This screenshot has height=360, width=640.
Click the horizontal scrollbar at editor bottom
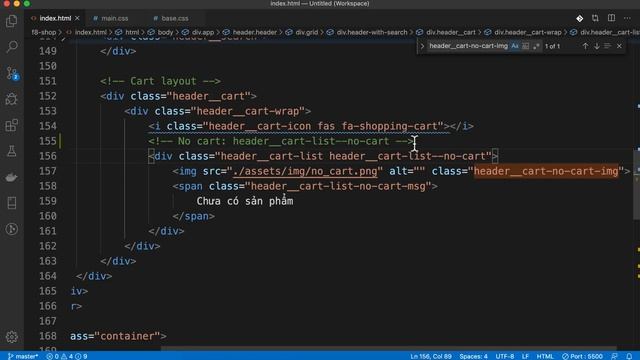click(388, 349)
